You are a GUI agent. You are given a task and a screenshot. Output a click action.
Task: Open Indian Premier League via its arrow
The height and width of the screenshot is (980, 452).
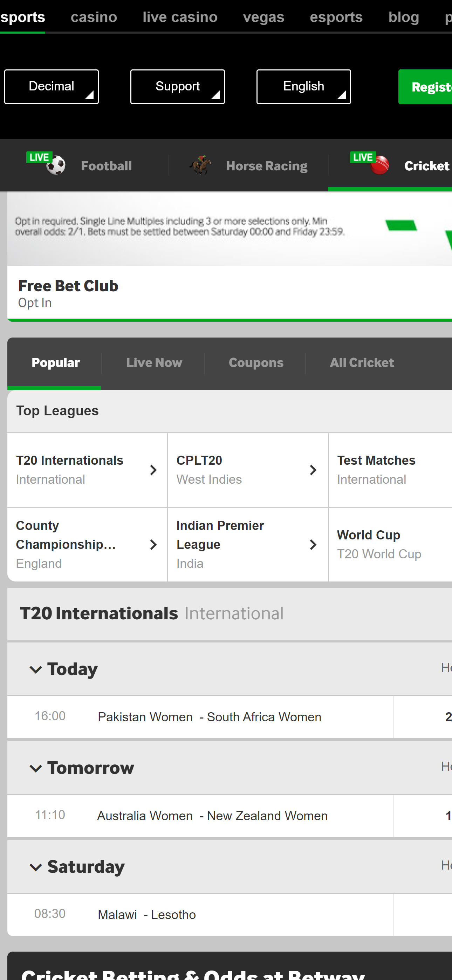pos(313,544)
